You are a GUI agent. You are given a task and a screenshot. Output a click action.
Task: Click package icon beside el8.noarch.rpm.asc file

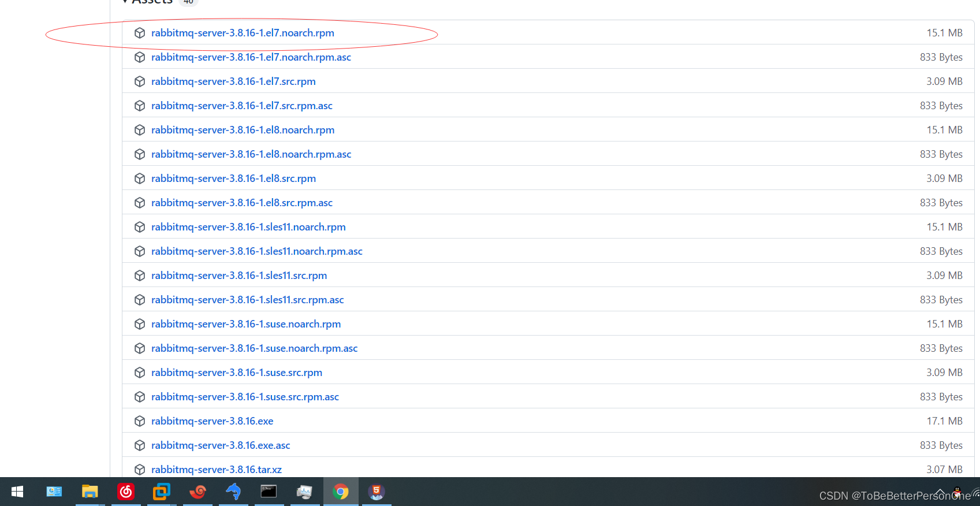(140, 154)
